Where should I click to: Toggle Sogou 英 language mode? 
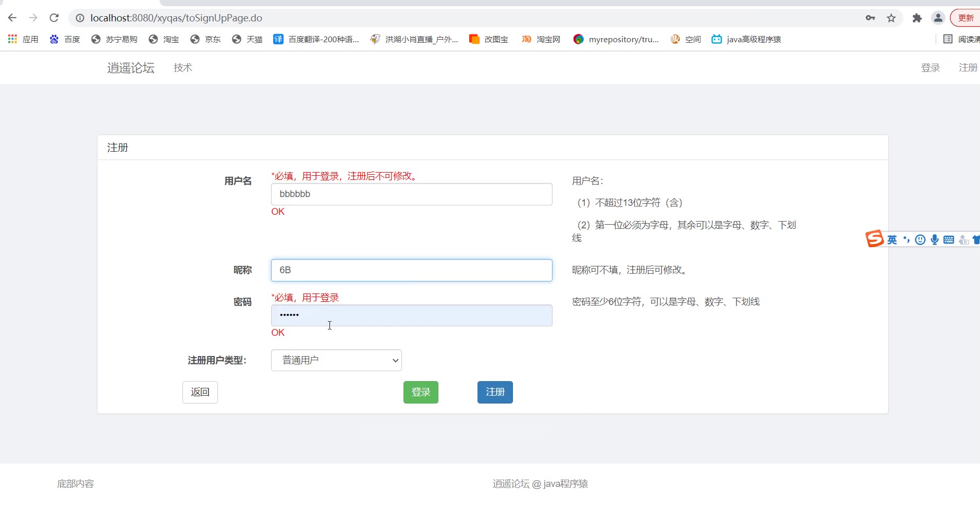[x=892, y=240]
